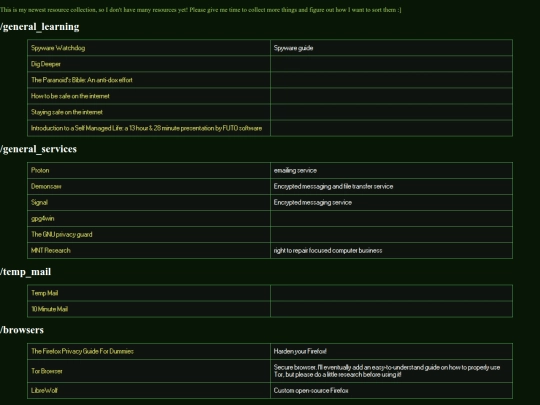Open Staying safe on the internet link

pyautogui.click(x=67, y=112)
